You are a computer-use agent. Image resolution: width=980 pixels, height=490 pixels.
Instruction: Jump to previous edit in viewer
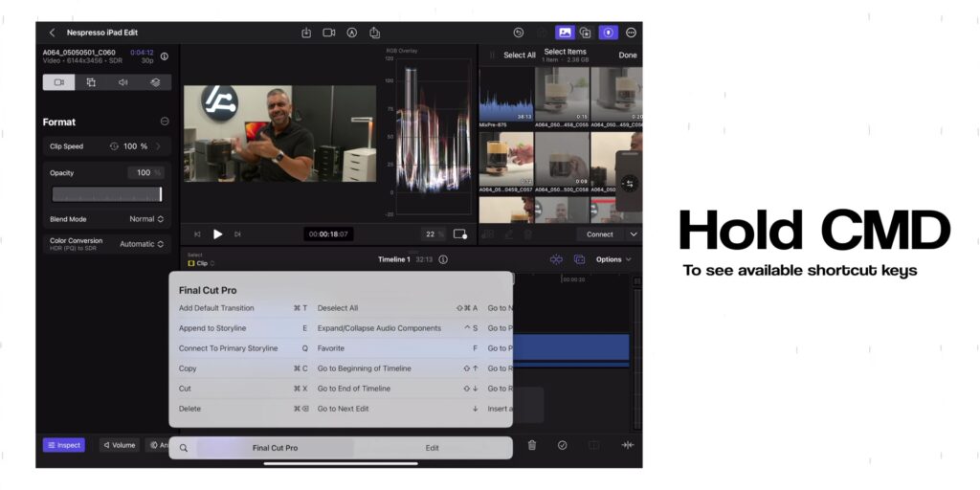(x=197, y=234)
